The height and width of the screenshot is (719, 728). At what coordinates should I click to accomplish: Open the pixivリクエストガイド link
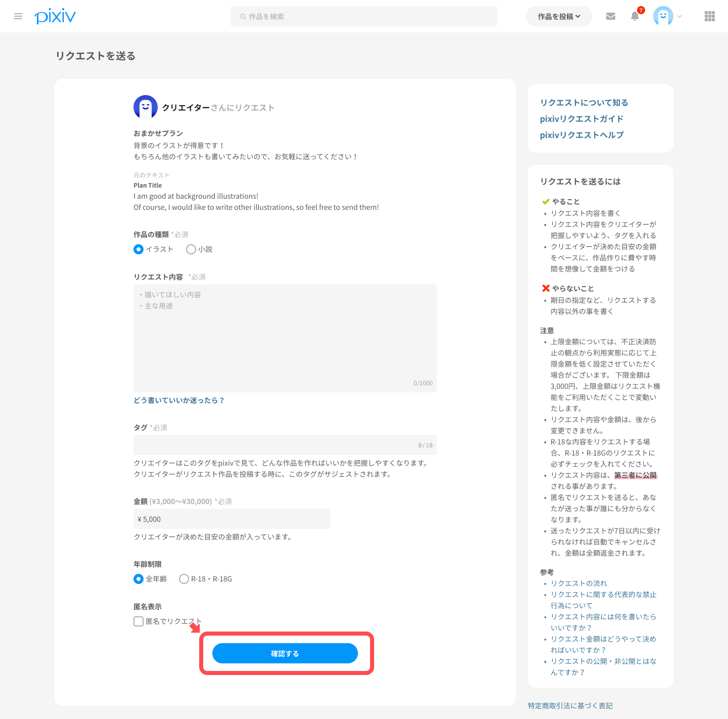coord(581,119)
